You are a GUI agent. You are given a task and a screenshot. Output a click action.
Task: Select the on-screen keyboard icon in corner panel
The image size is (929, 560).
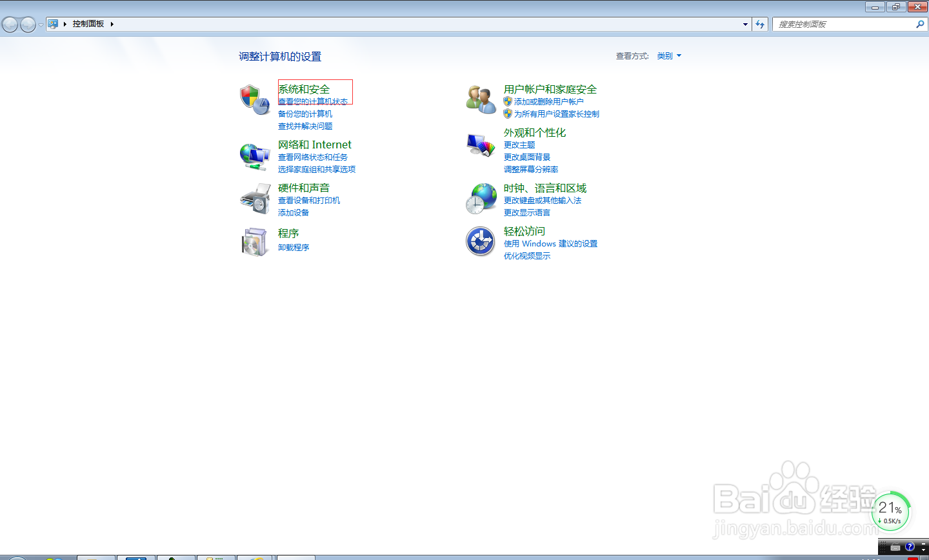tap(895, 547)
